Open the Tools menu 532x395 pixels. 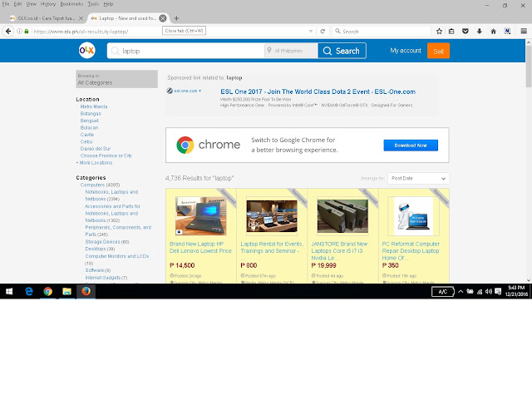[x=93, y=4]
